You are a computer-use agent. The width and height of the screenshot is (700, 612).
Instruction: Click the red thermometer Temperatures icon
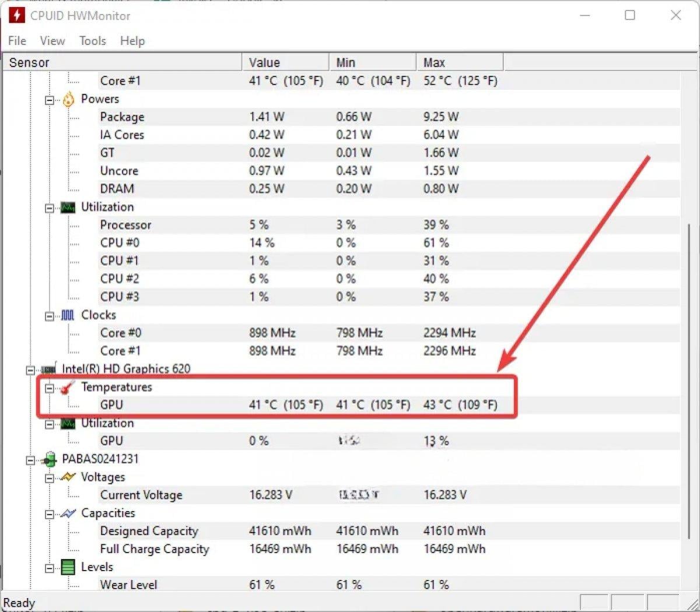tap(68, 388)
